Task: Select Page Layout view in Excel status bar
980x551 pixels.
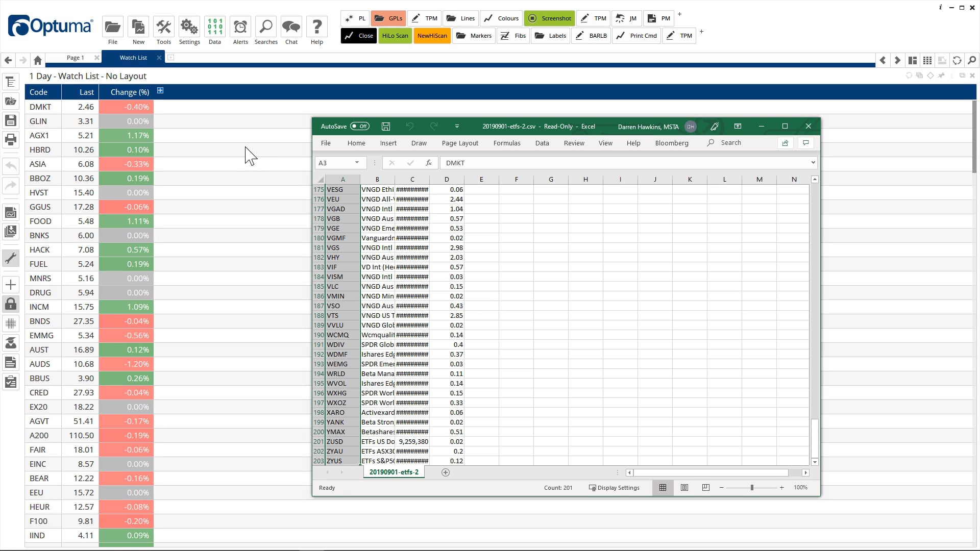Action: (684, 488)
